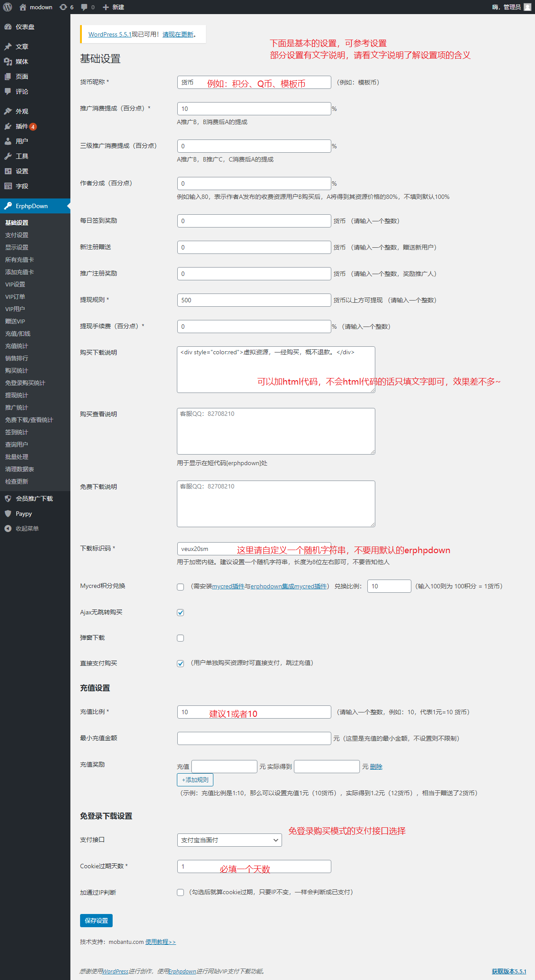
Task: Click the +添加规则 button
Action: pos(195,780)
